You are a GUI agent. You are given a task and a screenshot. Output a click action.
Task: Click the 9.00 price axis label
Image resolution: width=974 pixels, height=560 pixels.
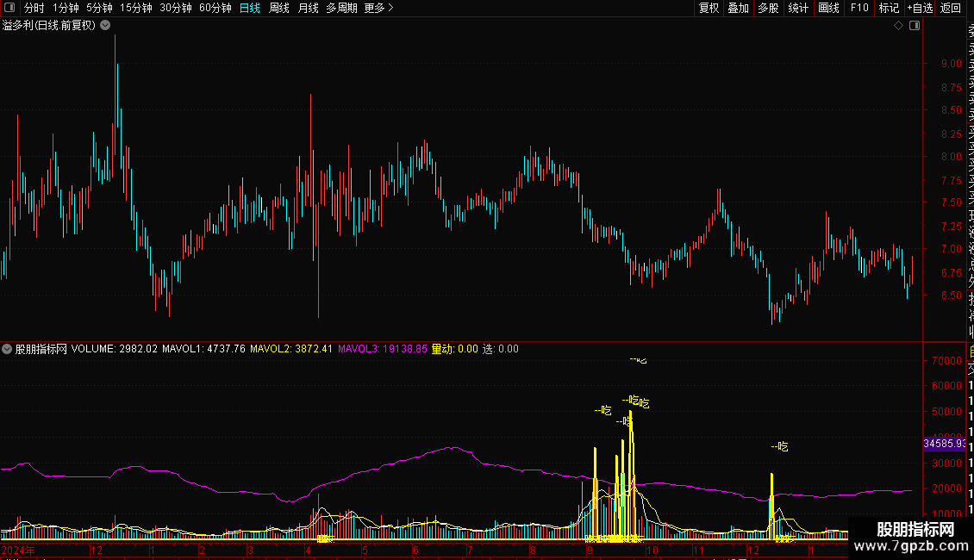pos(951,64)
